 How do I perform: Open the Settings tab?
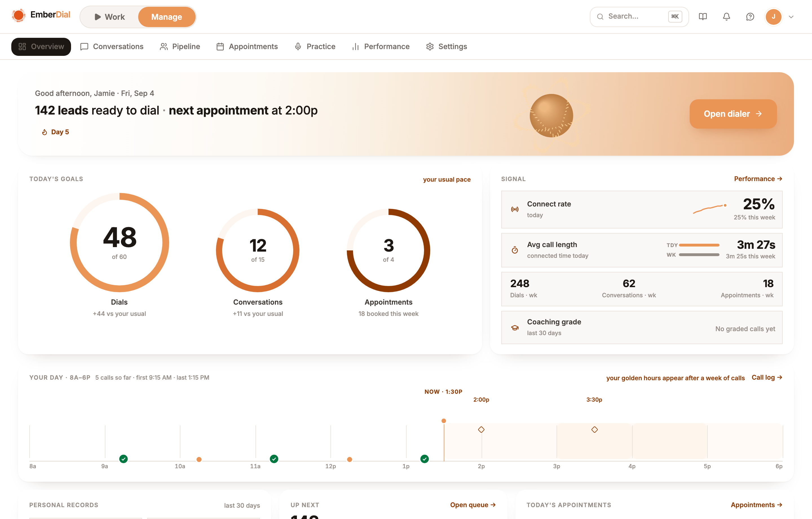click(x=447, y=47)
